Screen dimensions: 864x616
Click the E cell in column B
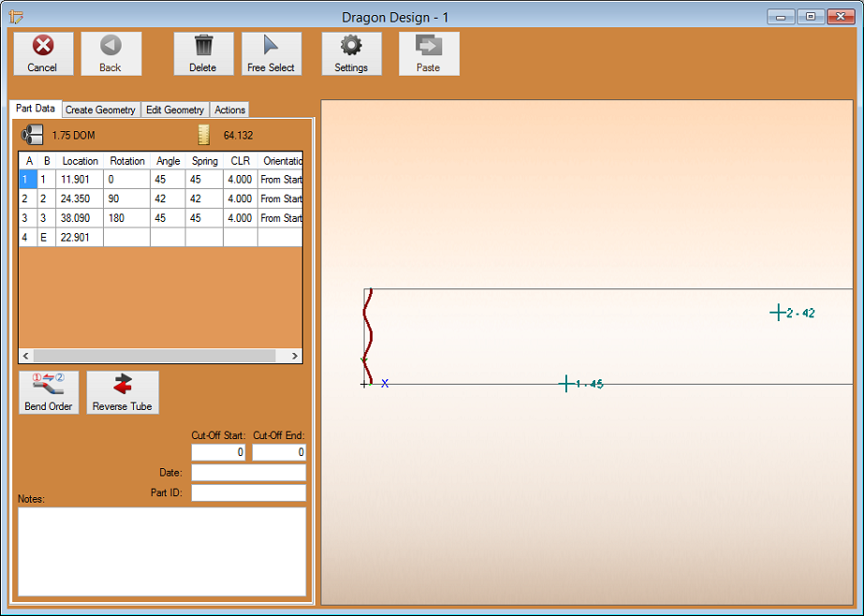(x=46, y=238)
